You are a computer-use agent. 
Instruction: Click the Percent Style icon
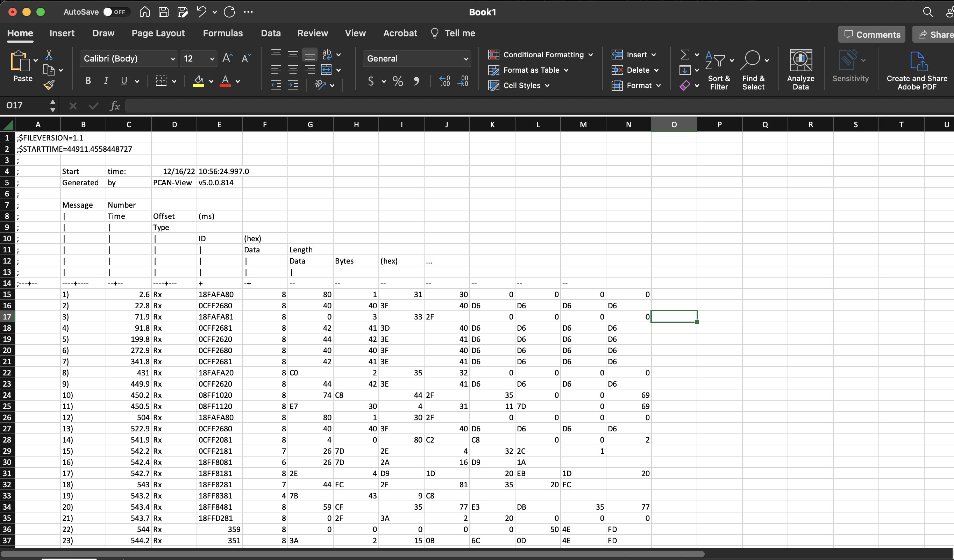pyautogui.click(x=398, y=81)
